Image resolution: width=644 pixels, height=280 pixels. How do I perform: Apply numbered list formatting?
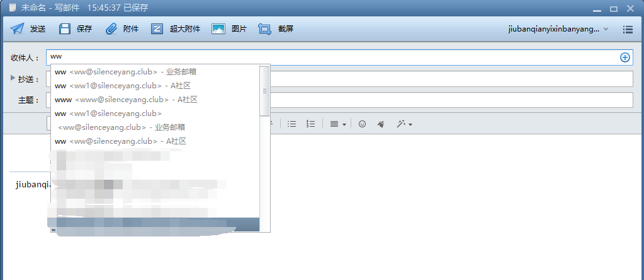click(x=310, y=124)
